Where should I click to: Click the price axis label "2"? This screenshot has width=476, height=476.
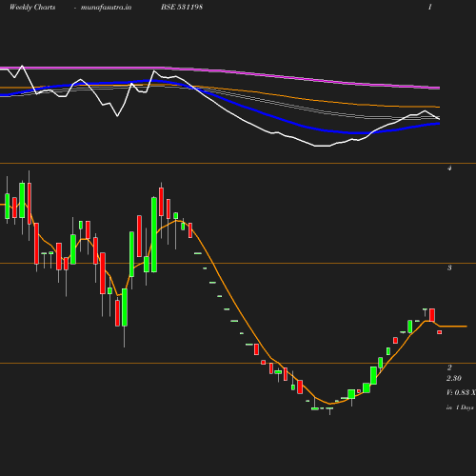click(x=449, y=367)
